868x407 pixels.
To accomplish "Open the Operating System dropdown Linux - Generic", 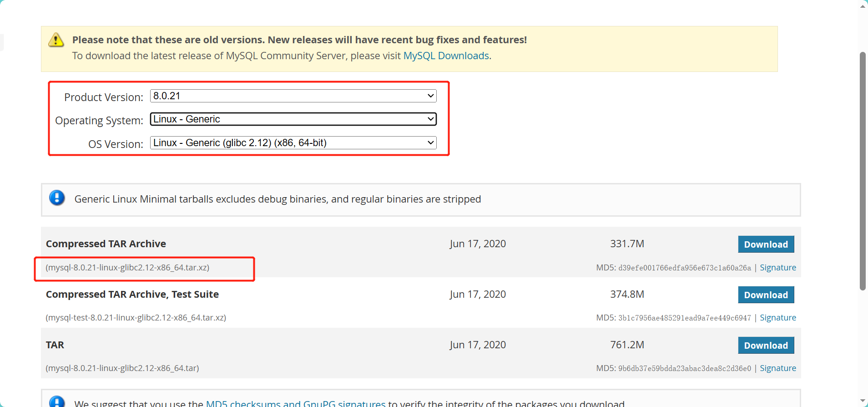I will [293, 119].
